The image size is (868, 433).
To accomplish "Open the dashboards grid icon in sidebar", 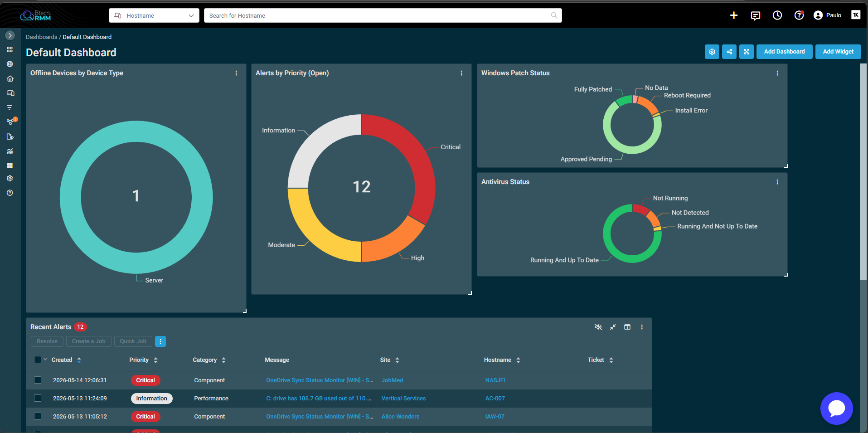I will tap(10, 49).
